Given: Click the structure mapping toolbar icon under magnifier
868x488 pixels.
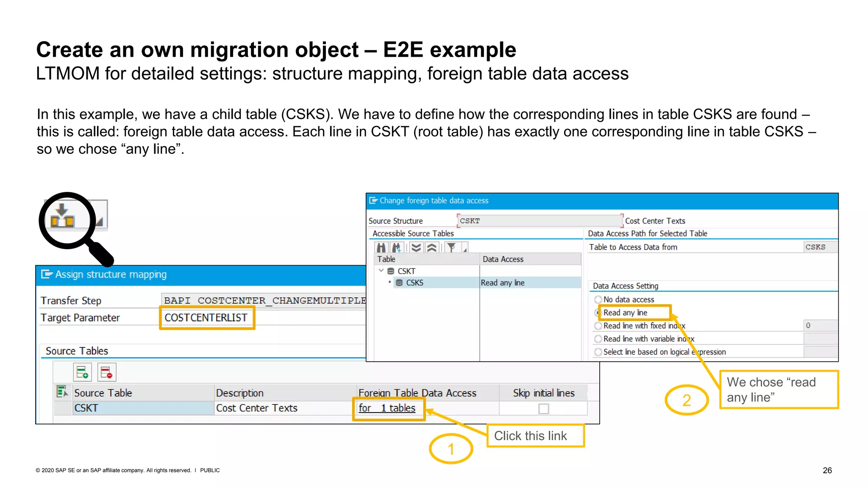Looking at the screenshot, I should pos(63,216).
